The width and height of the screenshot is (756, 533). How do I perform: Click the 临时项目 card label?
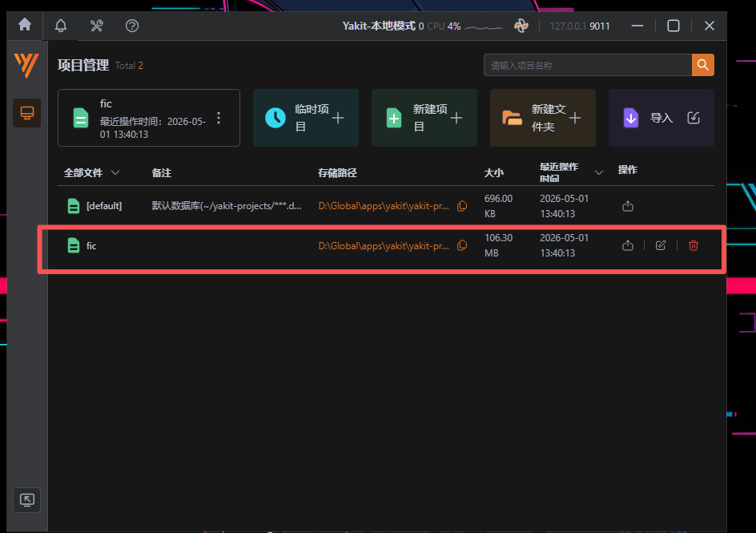(312, 118)
